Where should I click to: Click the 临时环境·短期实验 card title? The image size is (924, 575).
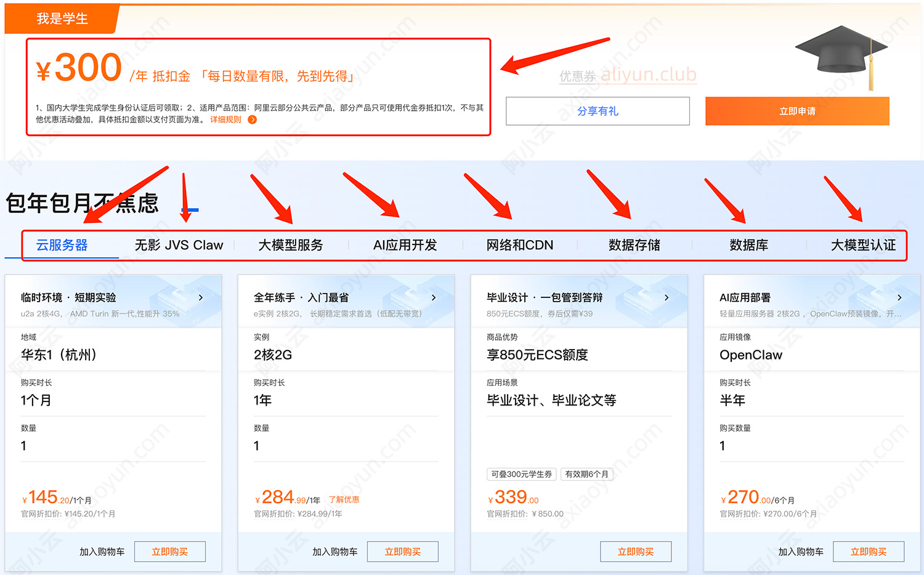tap(68, 297)
